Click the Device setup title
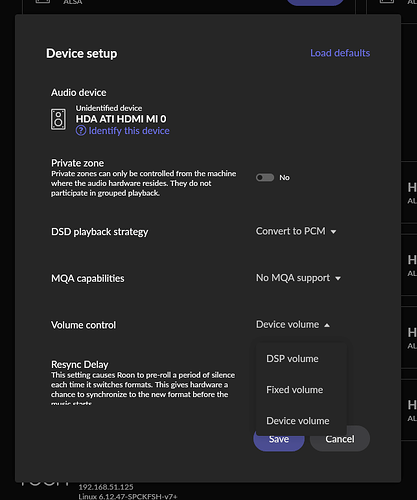Image resolution: width=417 pixels, height=500 pixels. click(82, 53)
